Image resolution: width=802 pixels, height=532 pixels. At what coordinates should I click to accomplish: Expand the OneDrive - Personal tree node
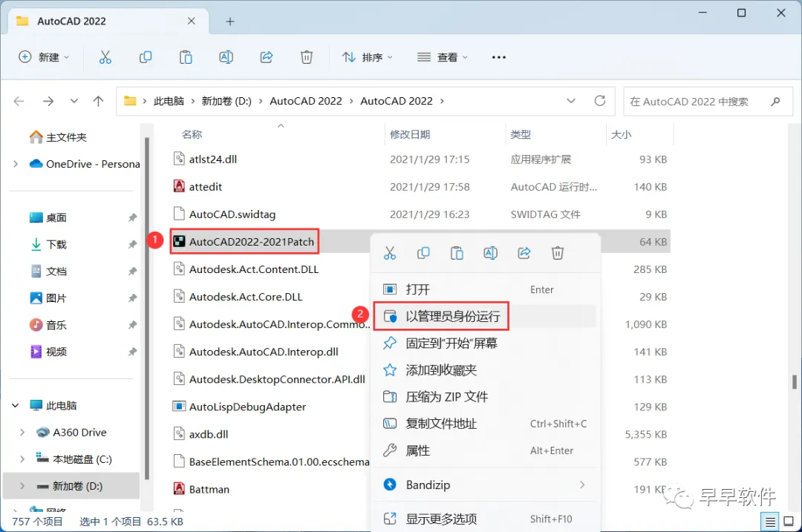(16, 164)
